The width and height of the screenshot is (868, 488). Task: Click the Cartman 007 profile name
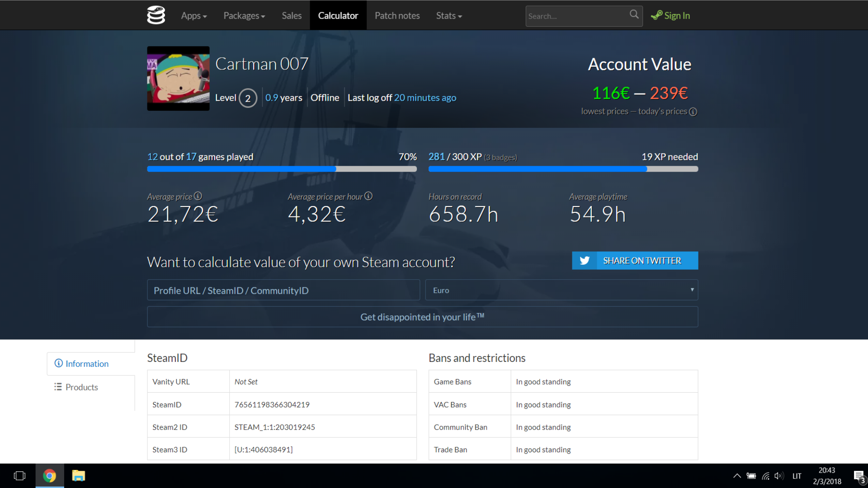(262, 64)
